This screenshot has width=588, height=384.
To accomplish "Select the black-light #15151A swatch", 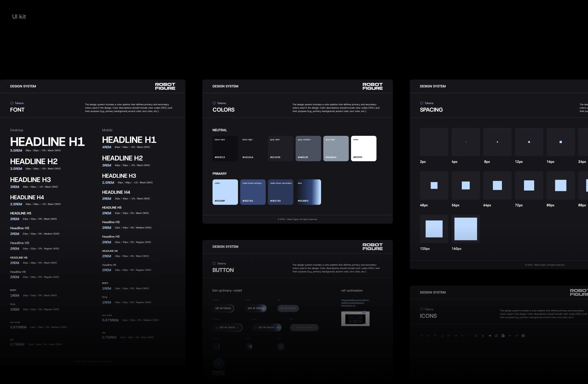I will pos(253,148).
